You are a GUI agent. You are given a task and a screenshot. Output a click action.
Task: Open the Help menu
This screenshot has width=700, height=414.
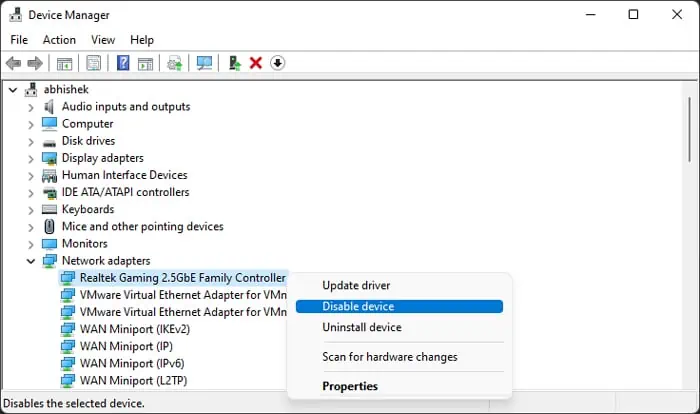click(x=142, y=40)
